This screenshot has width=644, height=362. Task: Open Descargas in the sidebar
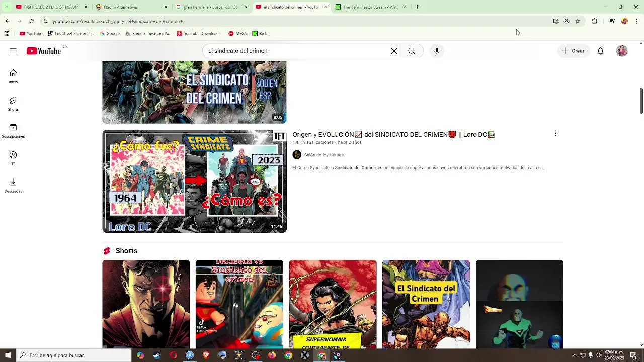13,186
